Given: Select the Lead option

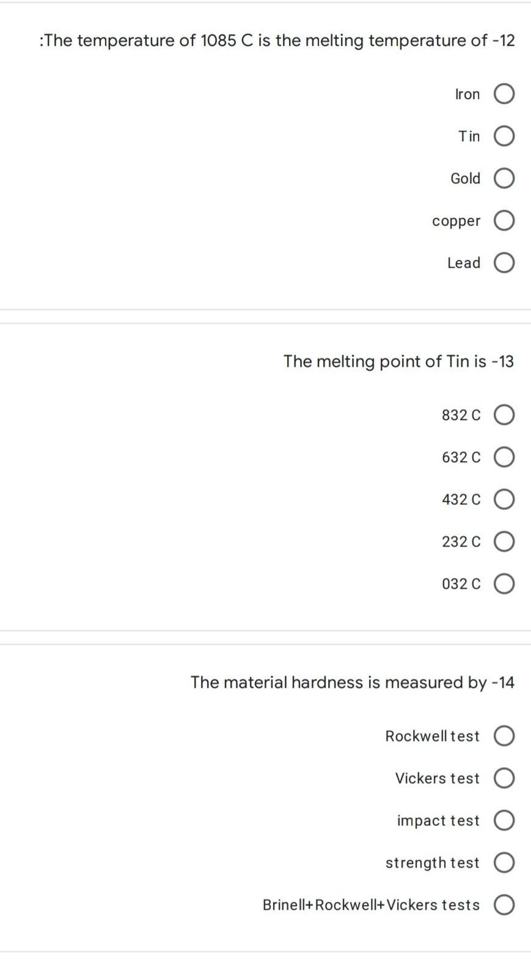Looking at the screenshot, I should pyautogui.click(x=504, y=263).
